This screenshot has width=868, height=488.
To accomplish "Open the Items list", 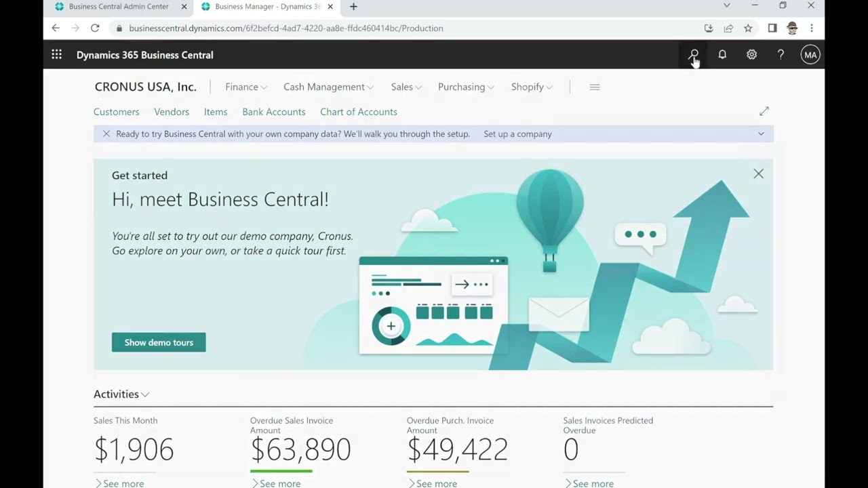I will coord(216,112).
